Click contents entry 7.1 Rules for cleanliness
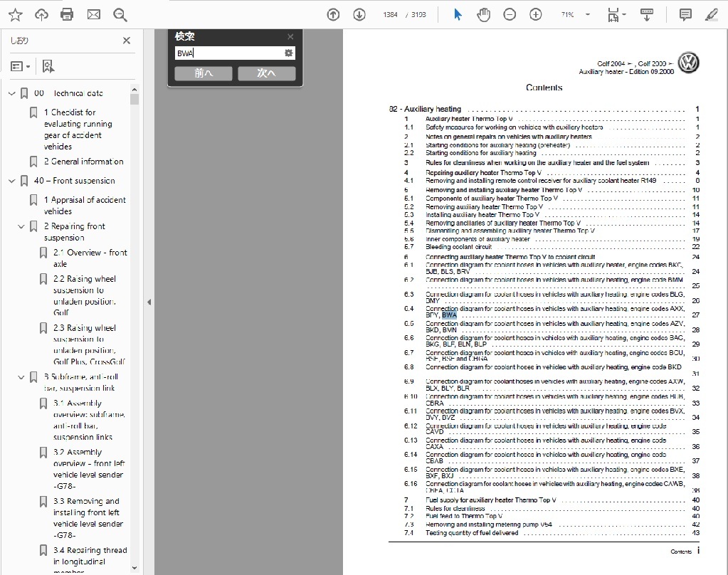Screen dimensions: 728x575 point(455,509)
